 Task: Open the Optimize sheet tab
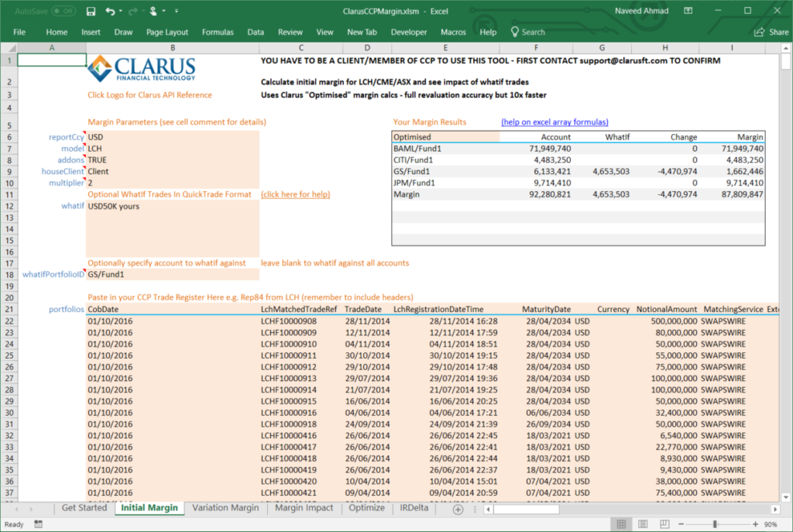click(366, 508)
